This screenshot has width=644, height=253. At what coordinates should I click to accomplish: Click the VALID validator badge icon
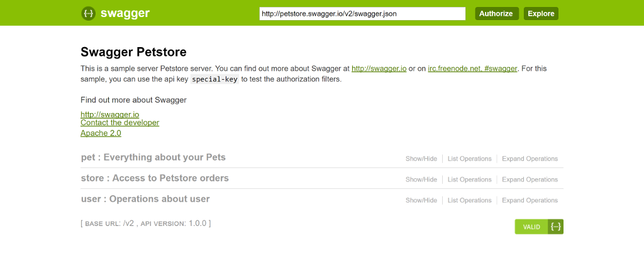click(539, 227)
